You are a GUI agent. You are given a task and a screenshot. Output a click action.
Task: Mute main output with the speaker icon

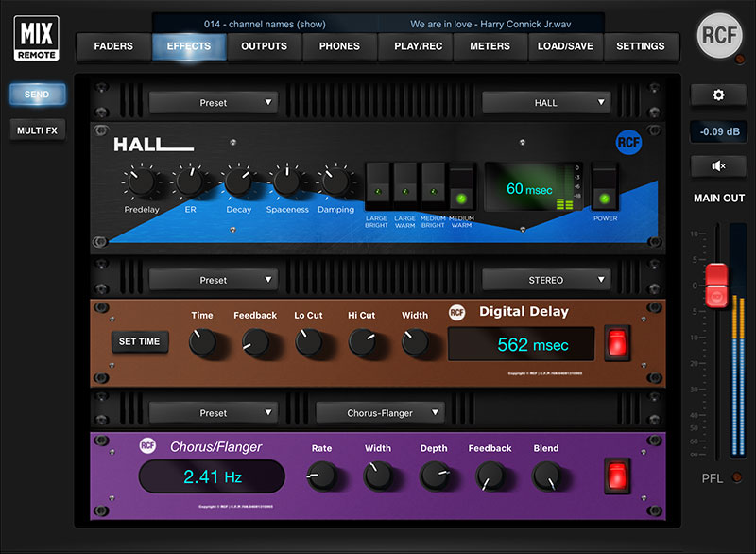pyautogui.click(x=718, y=166)
